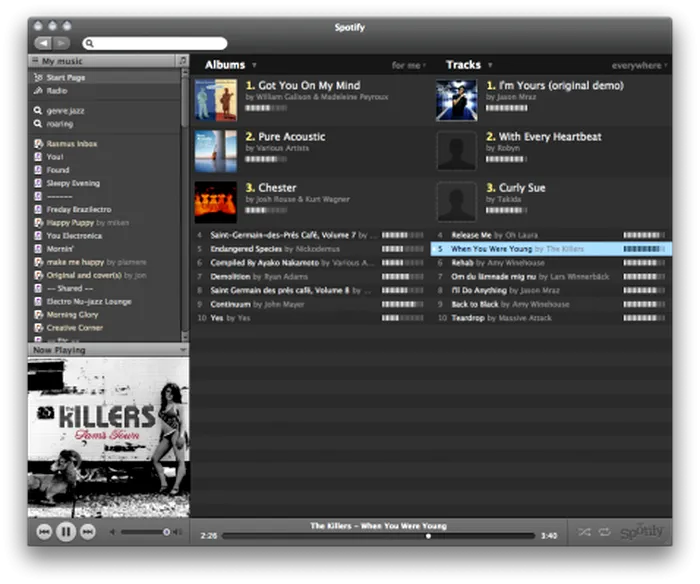Image resolution: width=700 pixels, height=584 pixels.
Task: Skip to previous track
Action: tap(44, 532)
